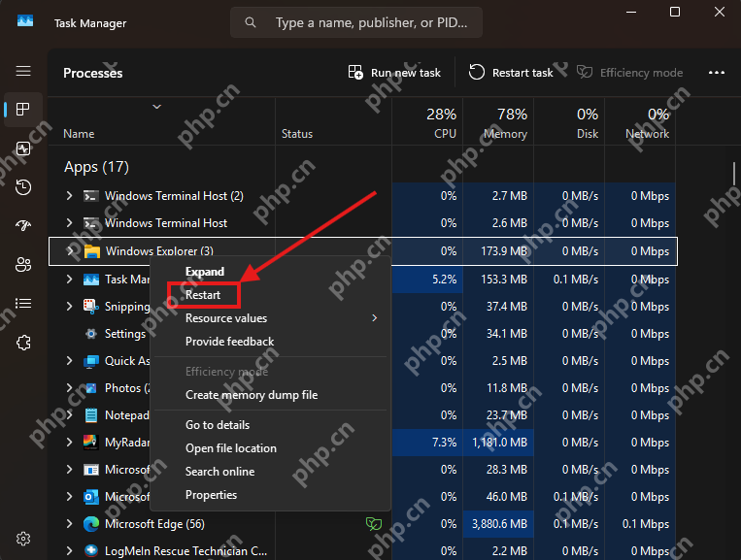Click the 1,181.0 MB memory value
Viewport: 741px width, 560px height.
(499, 443)
